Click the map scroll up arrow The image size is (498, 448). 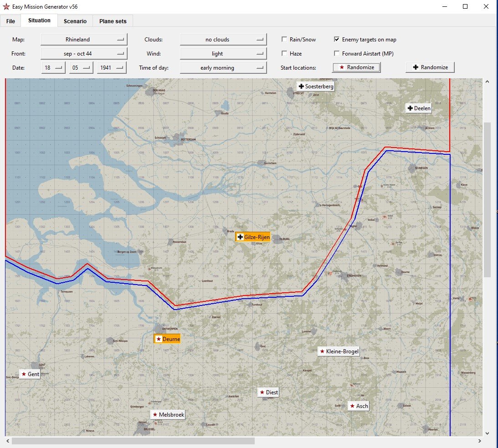click(x=487, y=82)
